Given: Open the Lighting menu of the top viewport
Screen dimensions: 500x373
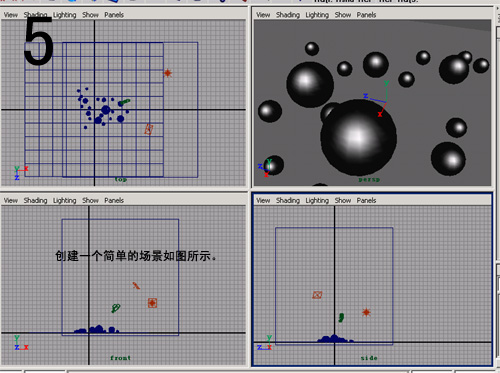Looking at the screenshot, I should click(65, 15).
